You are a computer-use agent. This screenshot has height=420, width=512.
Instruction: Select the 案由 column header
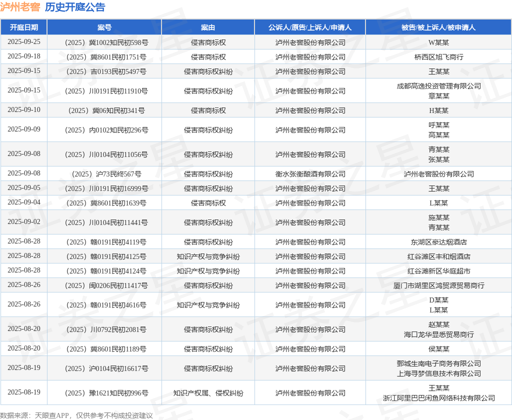(208, 27)
